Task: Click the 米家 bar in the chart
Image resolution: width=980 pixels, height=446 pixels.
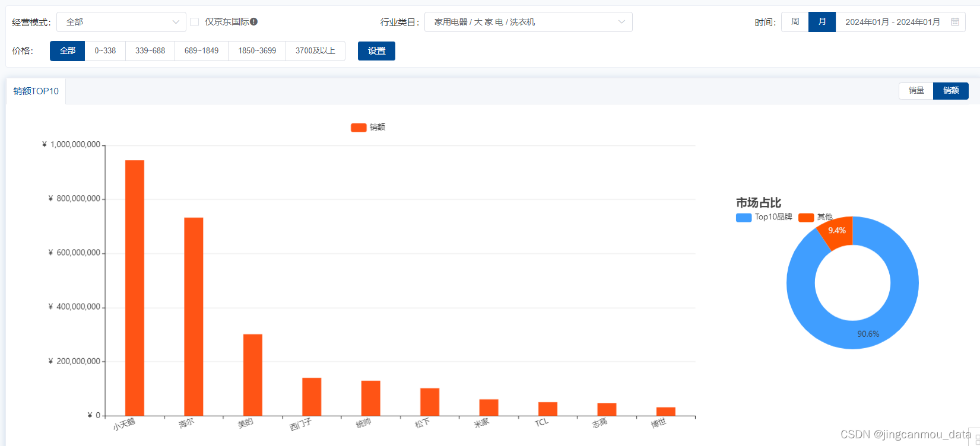Action: [x=489, y=407]
